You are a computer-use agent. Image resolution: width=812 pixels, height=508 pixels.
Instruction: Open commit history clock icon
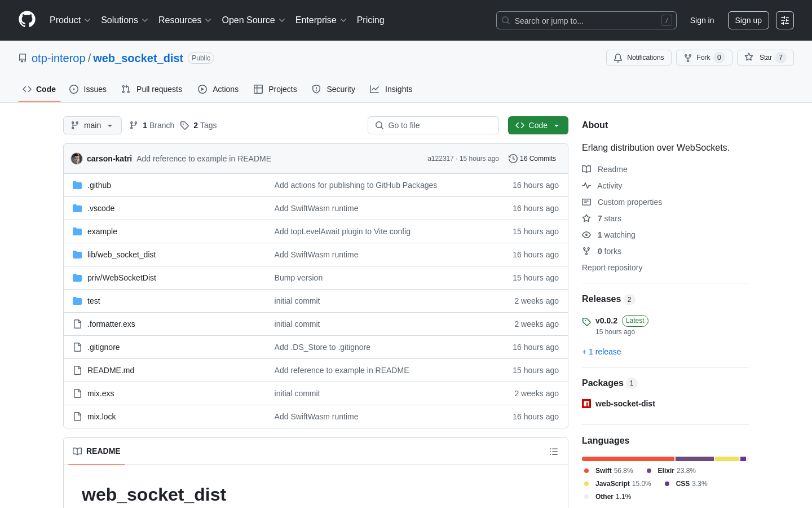point(513,159)
